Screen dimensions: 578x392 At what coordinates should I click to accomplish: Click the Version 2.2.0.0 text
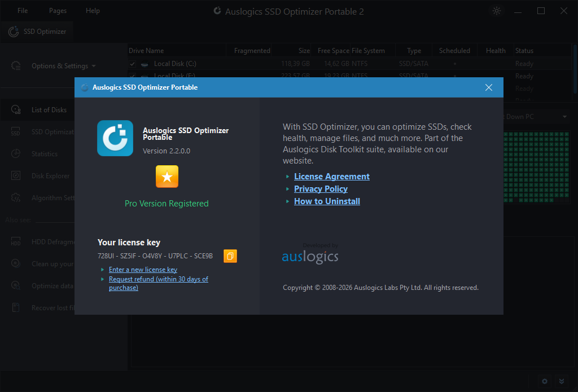(x=167, y=151)
